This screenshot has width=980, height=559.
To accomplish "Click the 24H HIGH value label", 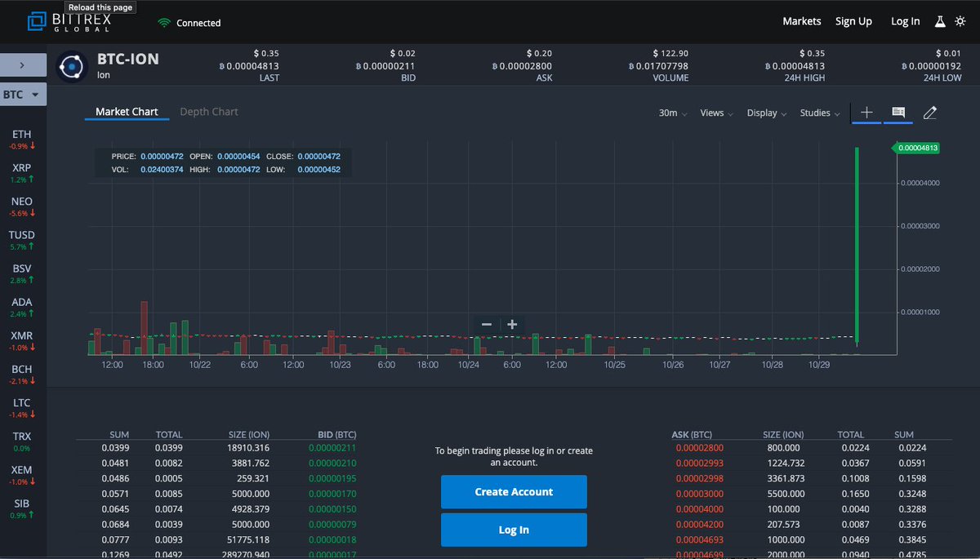I will tap(803, 78).
